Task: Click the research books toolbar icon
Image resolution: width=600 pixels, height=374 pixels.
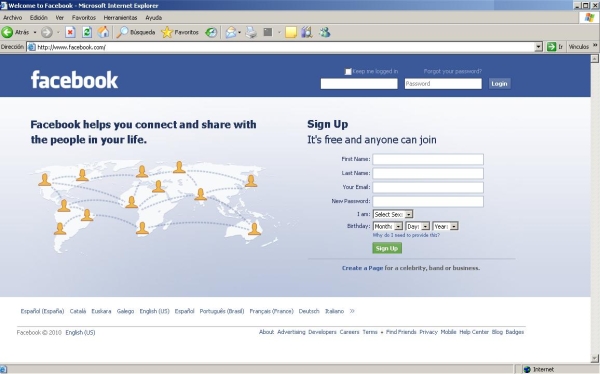Action: tap(307, 32)
